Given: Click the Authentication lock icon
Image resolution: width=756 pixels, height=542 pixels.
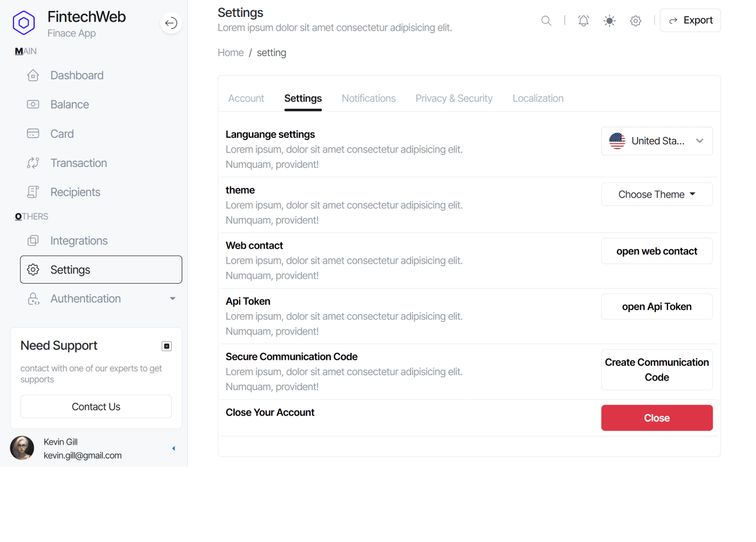Looking at the screenshot, I should pyautogui.click(x=33, y=299).
